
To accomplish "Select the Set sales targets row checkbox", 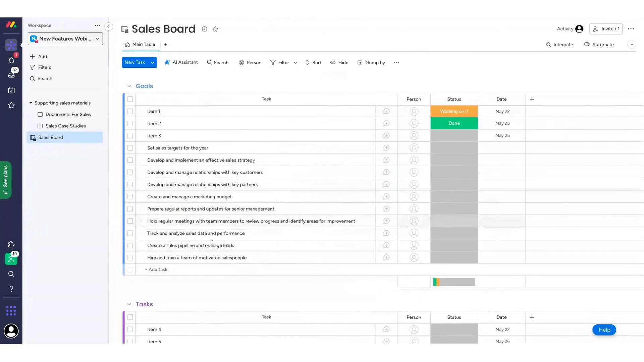I will pos(130,148).
